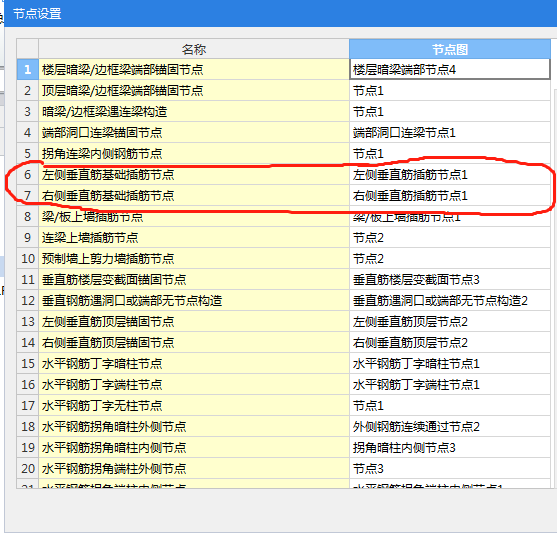Select 垂直筋楼层变截面锚固节点 name cell

(x=194, y=279)
